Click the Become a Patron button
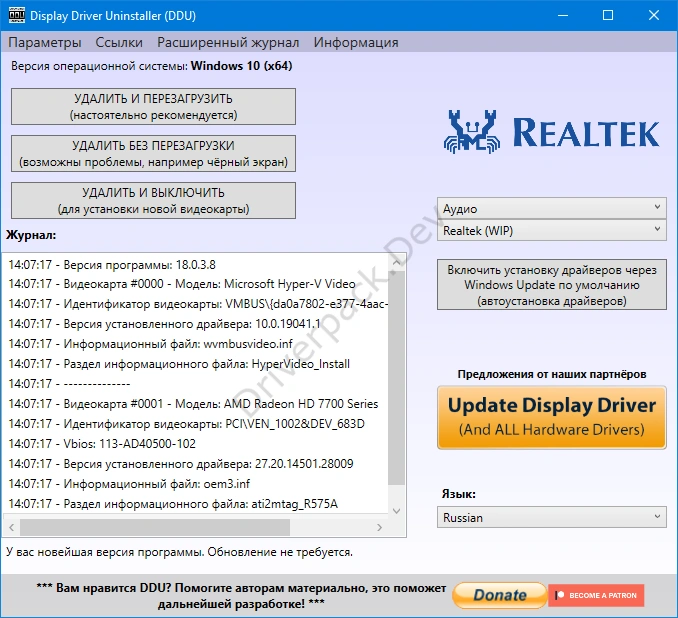This screenshot has height=618, width=678. [596, 595]
